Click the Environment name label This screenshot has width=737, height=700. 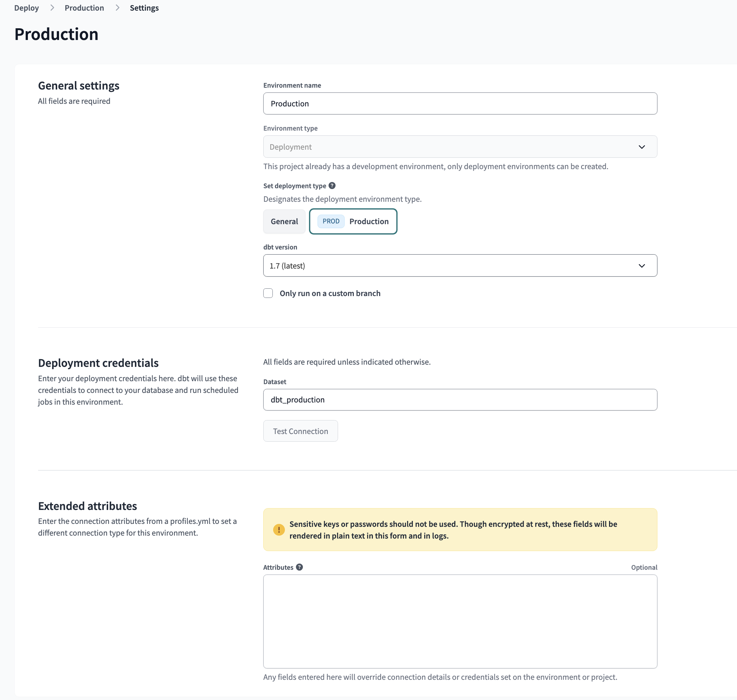pos(292,85)
